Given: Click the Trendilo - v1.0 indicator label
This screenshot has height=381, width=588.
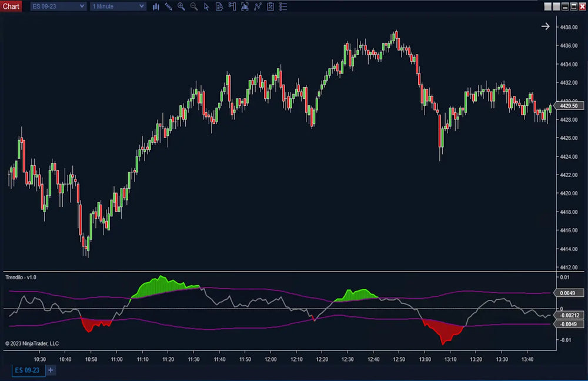Looking at the screenshot, I should (x=21, y=277).
